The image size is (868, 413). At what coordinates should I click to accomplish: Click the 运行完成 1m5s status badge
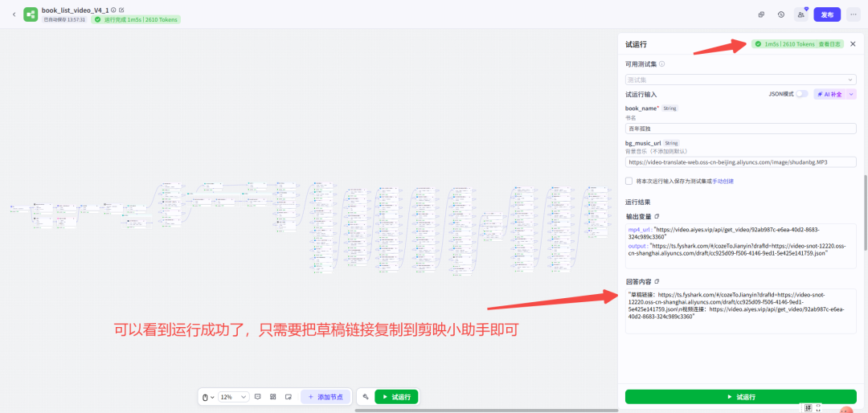(x=136, y=19)
